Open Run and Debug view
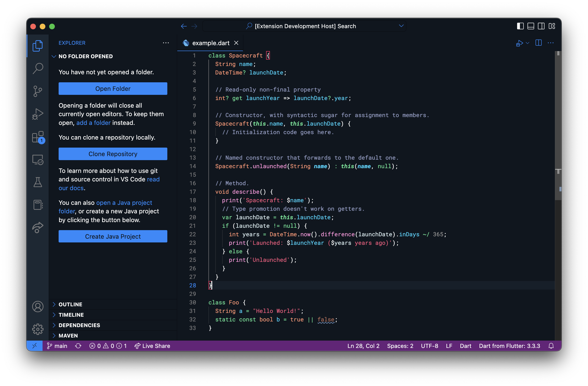This screenshot has height=386, width=588. 38,114
